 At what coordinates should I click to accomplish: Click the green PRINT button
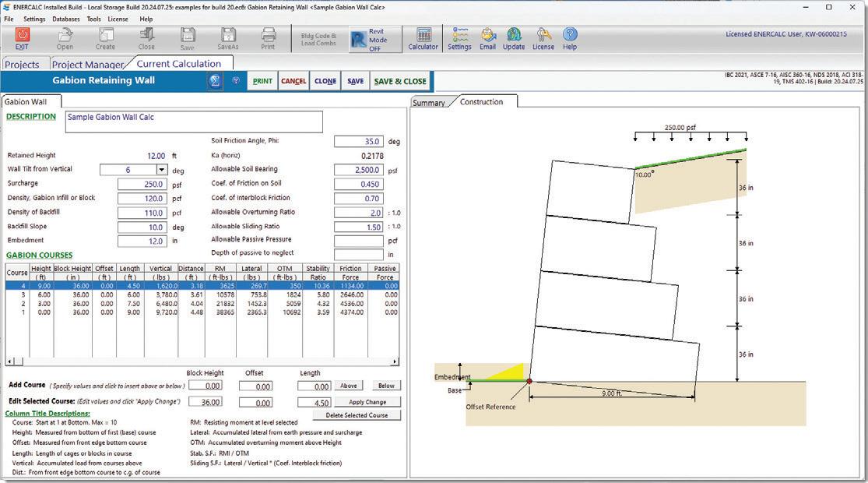[262, 81]
